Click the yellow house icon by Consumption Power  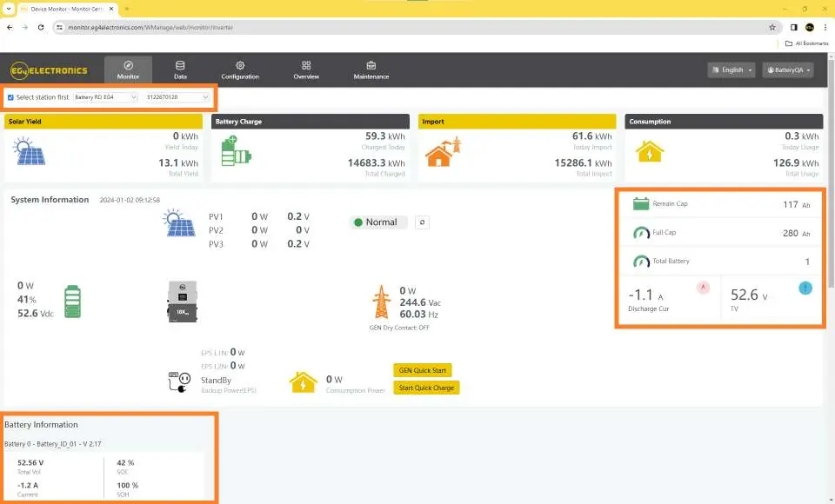click(x=303, y=382)
